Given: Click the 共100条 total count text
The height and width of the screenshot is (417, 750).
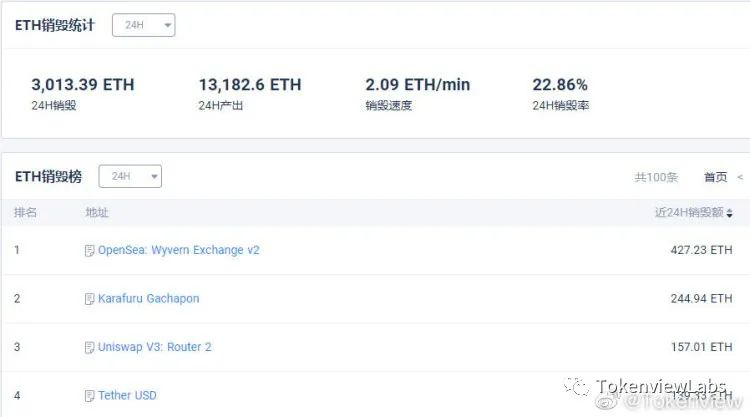Looking at the screenshot, I should coord(656,177).
